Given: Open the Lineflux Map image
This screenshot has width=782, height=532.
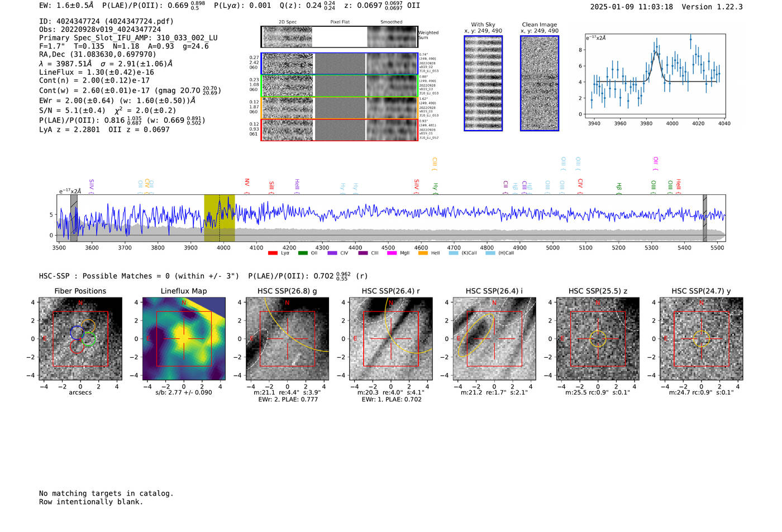Looking at the screenshot, I should point(184,339).
